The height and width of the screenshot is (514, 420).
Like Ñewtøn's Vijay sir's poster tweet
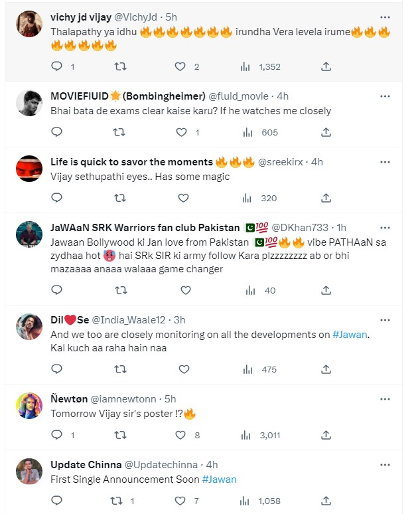coord(182,435)
